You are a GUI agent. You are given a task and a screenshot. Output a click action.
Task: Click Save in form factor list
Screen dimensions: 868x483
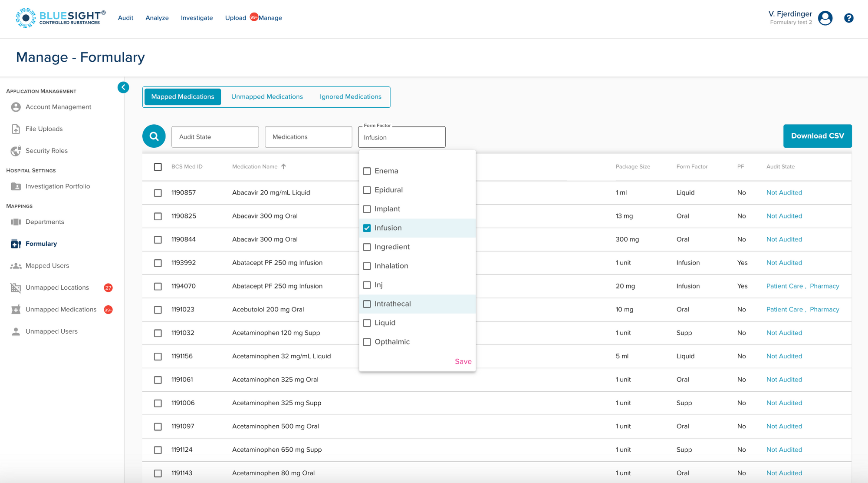[x=463, y=361]
